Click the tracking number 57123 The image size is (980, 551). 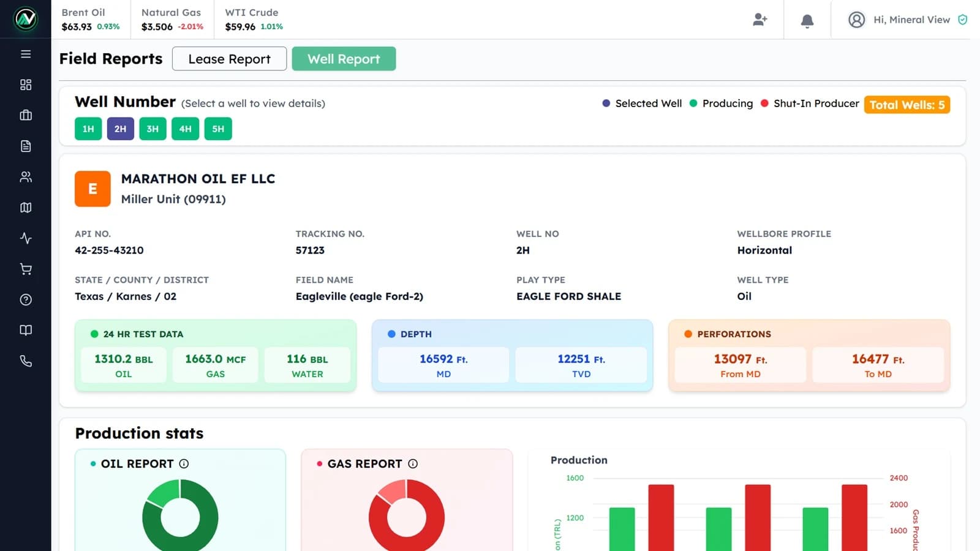click(310, 250)
